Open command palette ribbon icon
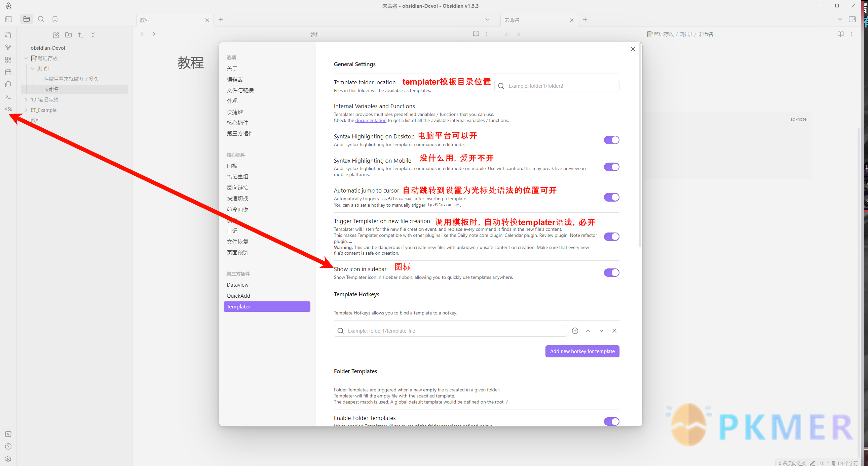This screenshot has width=868, height=466. [x=8, y=97]
